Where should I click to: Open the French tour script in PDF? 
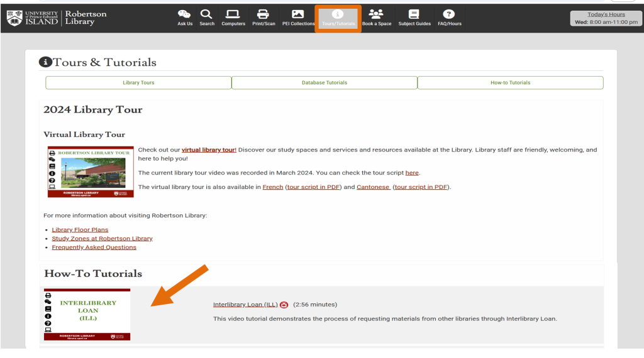tap(313, 187)
